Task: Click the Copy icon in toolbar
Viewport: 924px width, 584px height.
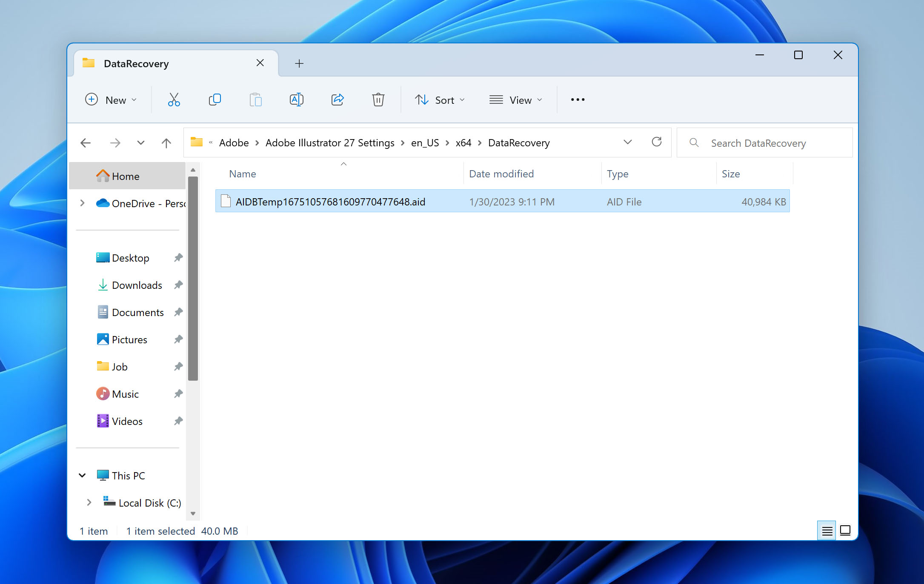Action: click(214, 100)
